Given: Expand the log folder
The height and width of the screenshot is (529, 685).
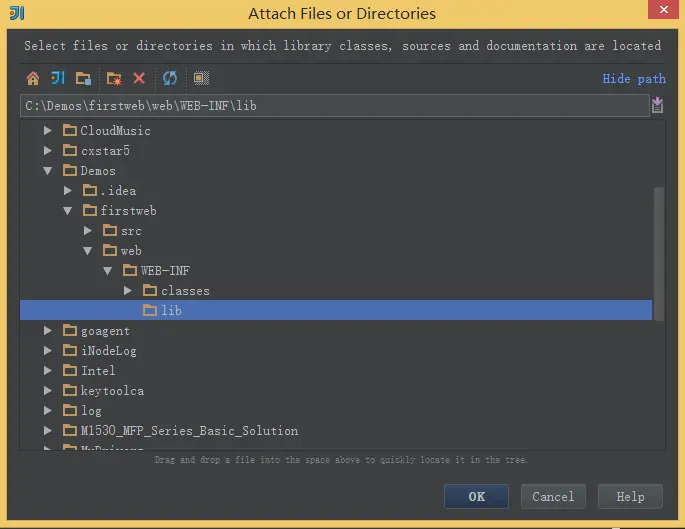Looking at the screenshot, I should pos(48,411).
